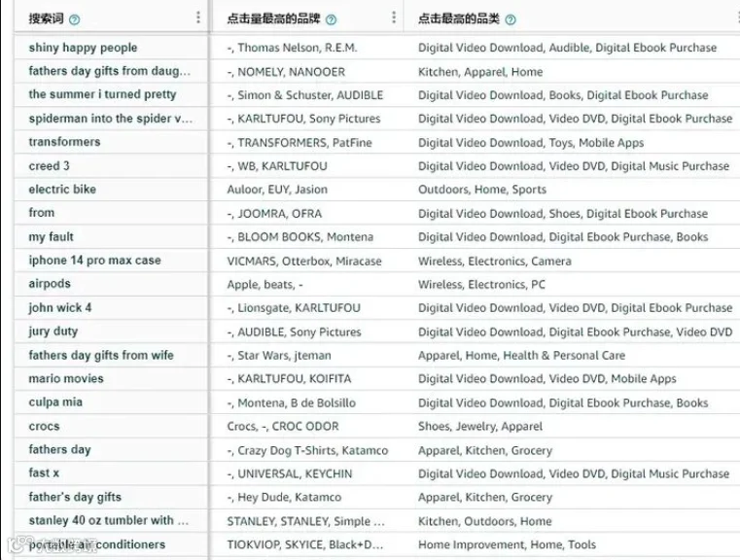Click brands cell '-, Montena, B de Bolsillo'
This screenshot has width=740, height=560.
[291, 403]
